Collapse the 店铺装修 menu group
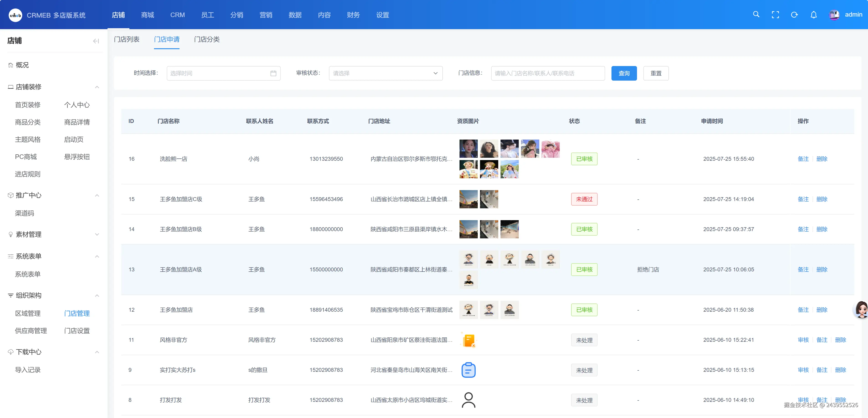The height and width of the screenshot is (418, 868). coord(97,87)
